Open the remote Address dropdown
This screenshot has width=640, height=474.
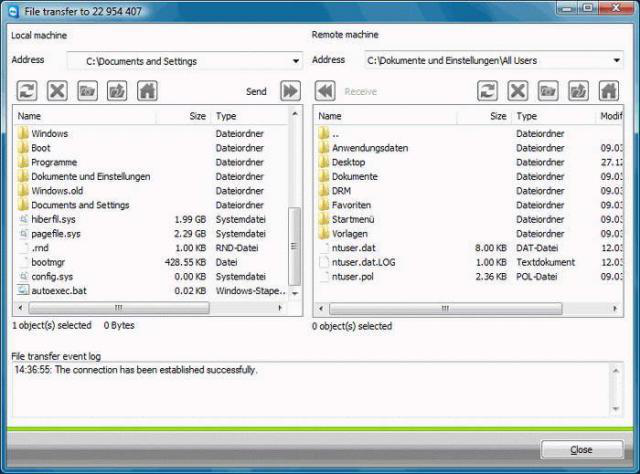617,60
